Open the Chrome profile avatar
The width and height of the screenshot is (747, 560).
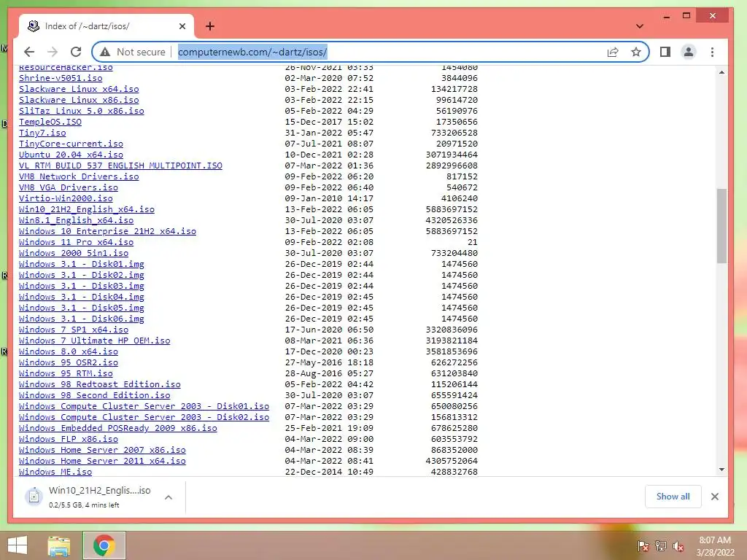click(689, 52)
